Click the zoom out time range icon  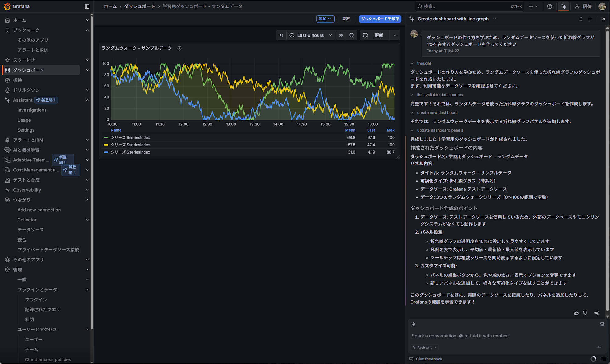tap(352, 35)
